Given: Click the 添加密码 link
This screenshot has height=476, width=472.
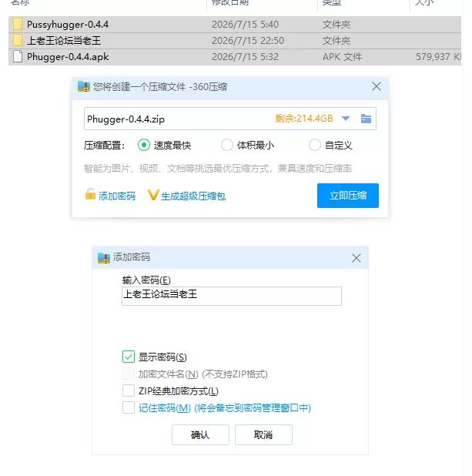Looking at the screenshot, I should tap(117, 196).
